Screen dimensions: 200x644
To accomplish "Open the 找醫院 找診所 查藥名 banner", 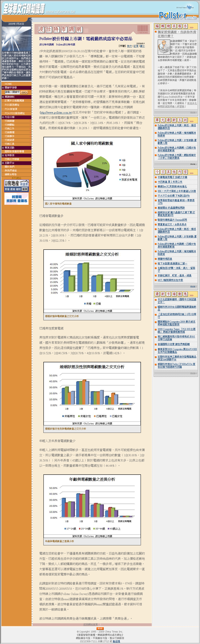I will coord(16,199).
